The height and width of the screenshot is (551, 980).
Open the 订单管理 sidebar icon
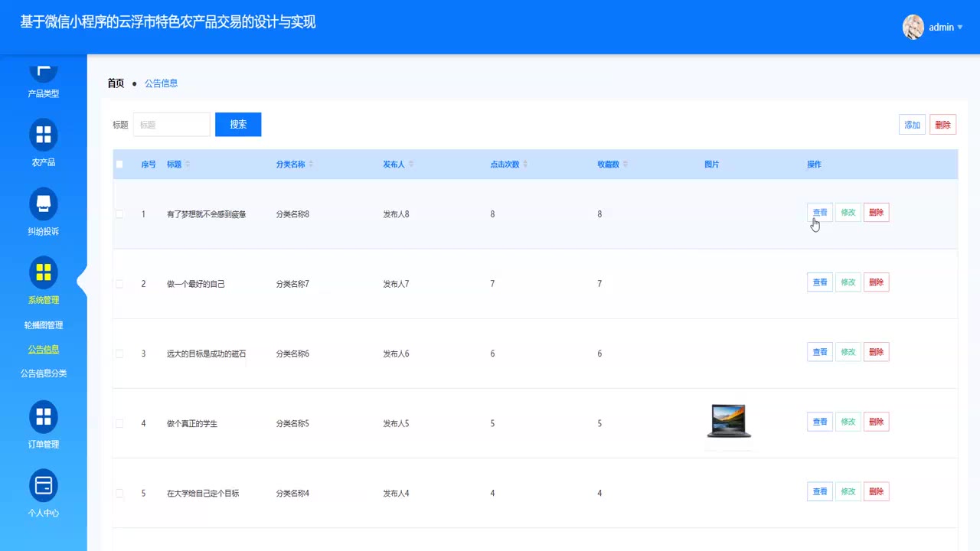click(x=44, y=416)
